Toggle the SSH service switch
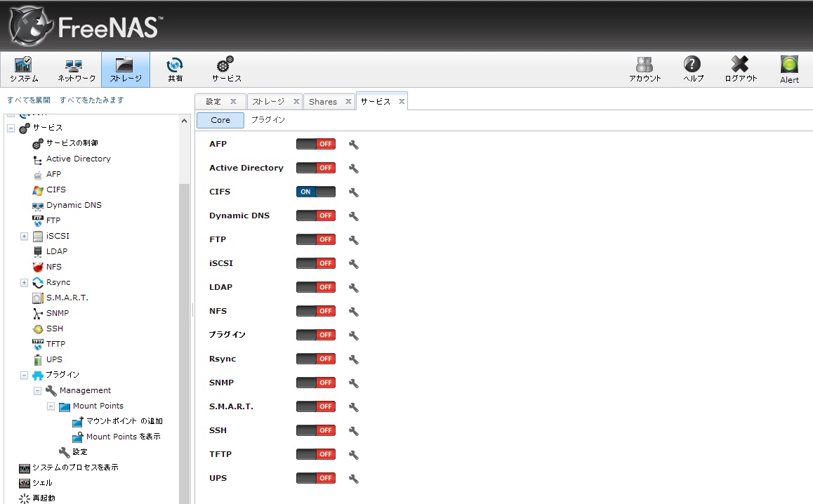This screenshot has width=813, height=504. coord(316,430)
